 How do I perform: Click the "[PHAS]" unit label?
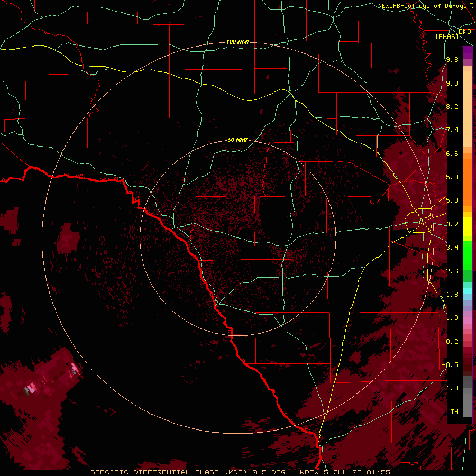447,36
